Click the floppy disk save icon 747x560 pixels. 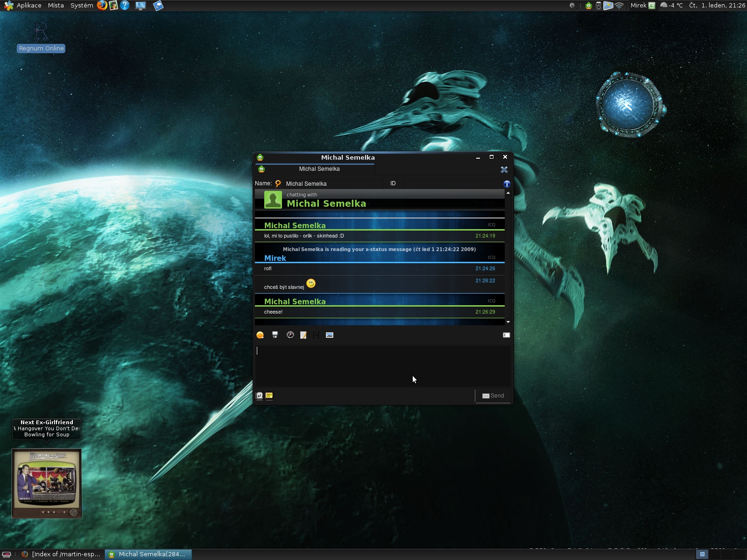[275, 335]
